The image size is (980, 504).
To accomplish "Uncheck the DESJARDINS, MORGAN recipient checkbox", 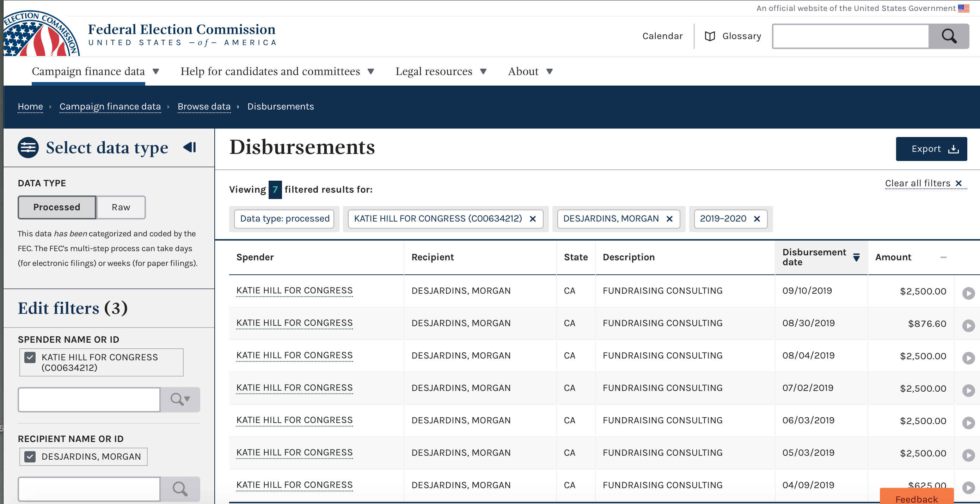I will coord(30,456).
